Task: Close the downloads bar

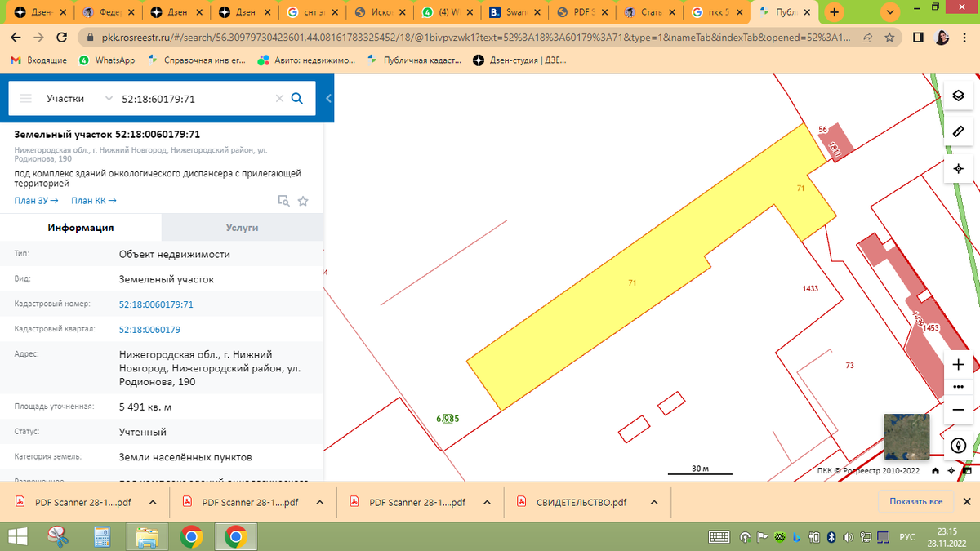Action: [969, 502]
